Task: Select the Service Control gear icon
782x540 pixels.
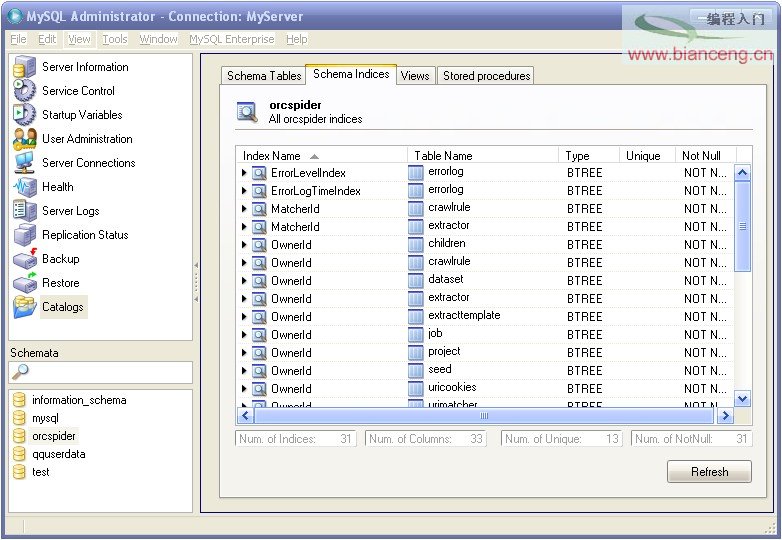Action: (x=24, y=91)
